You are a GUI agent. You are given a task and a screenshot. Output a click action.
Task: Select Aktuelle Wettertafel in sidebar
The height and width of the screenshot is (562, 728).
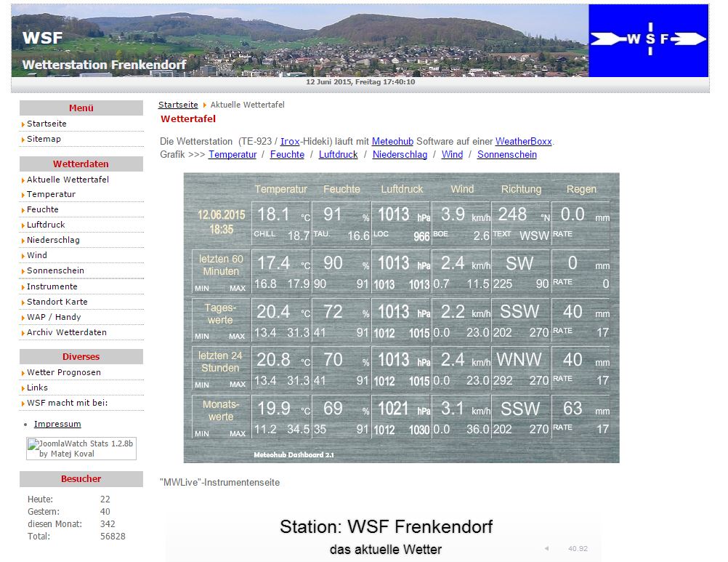click(68, 180)
